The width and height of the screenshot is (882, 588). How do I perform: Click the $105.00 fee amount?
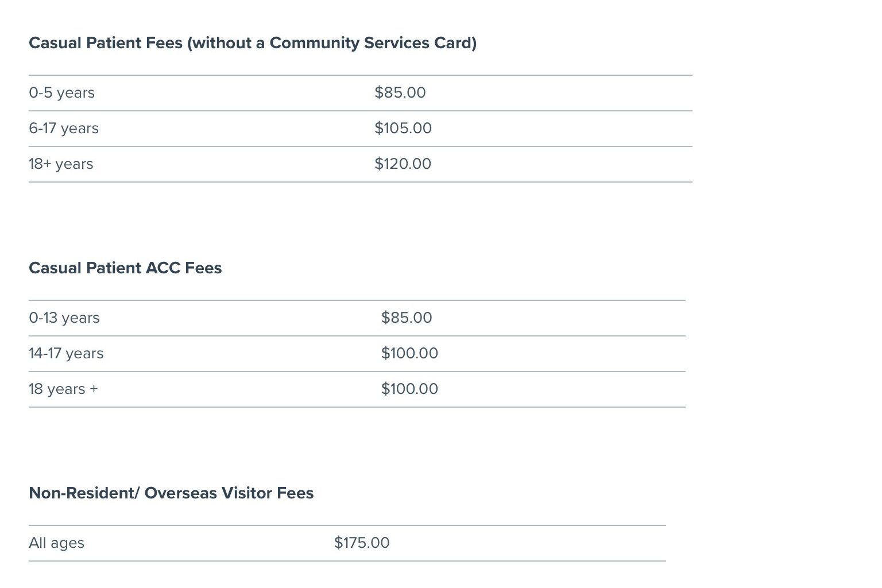click(403, 128)
